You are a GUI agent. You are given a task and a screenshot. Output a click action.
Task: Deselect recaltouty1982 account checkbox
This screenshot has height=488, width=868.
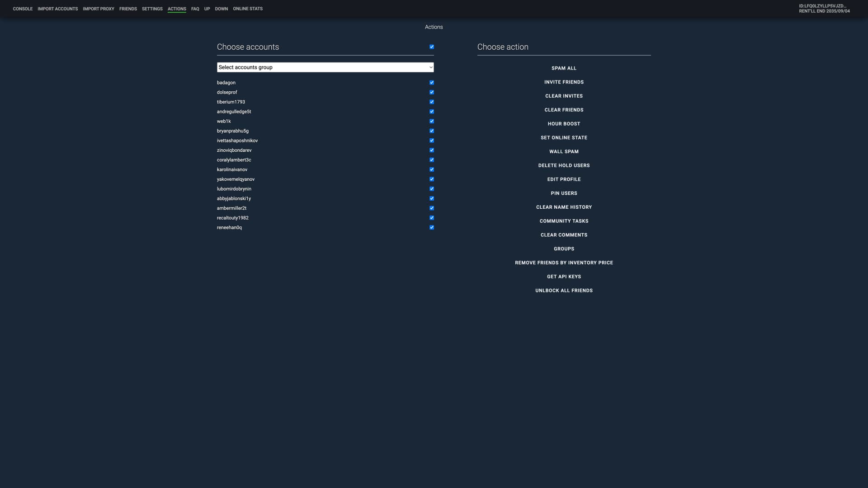click(432, 218)
